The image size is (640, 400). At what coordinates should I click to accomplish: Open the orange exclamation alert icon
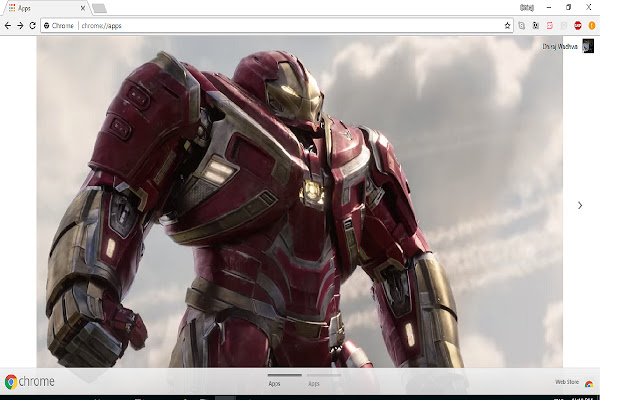tap(592, 26)
